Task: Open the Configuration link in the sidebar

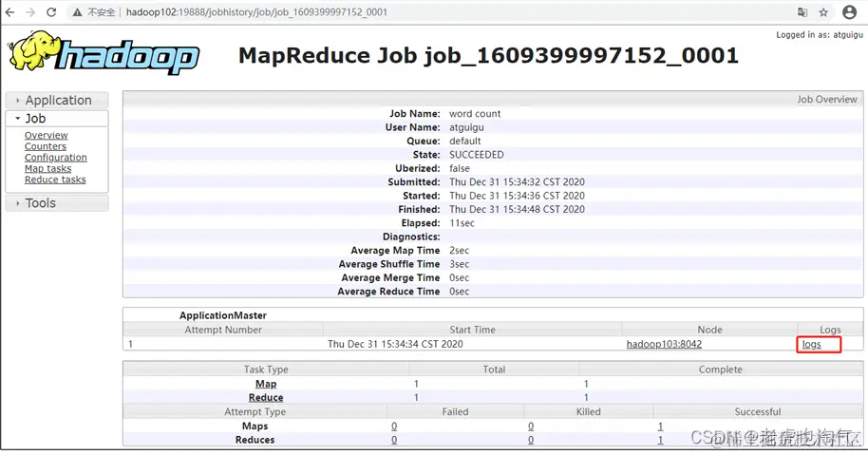Action: pyautogui.click(x=55, y=157)
